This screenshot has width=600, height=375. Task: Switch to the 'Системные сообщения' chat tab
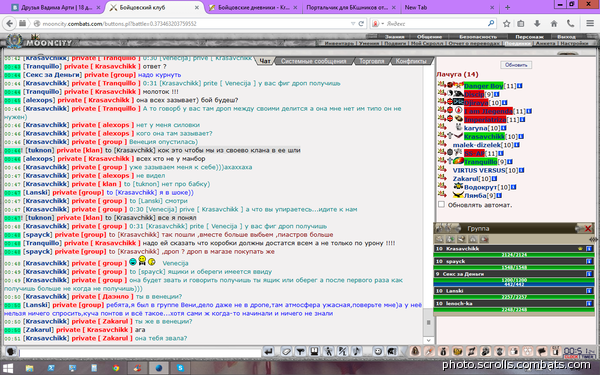(314, 61)
